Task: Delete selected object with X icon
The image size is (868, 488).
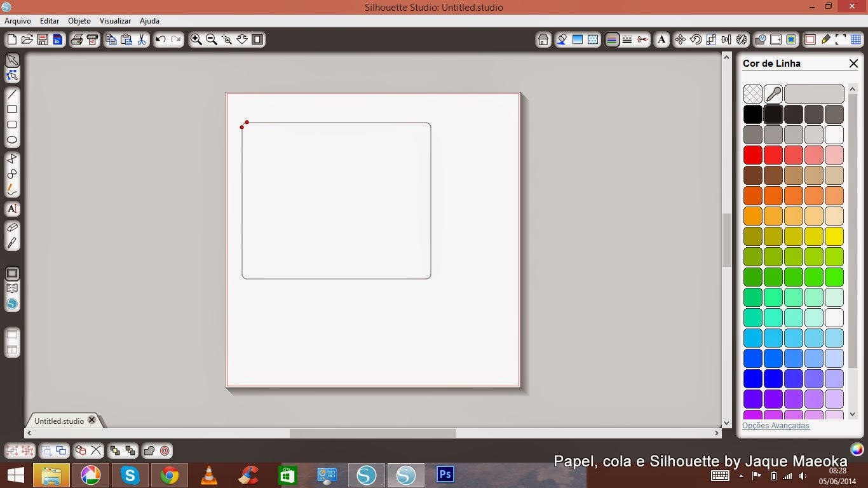Action: click(96, 451)
